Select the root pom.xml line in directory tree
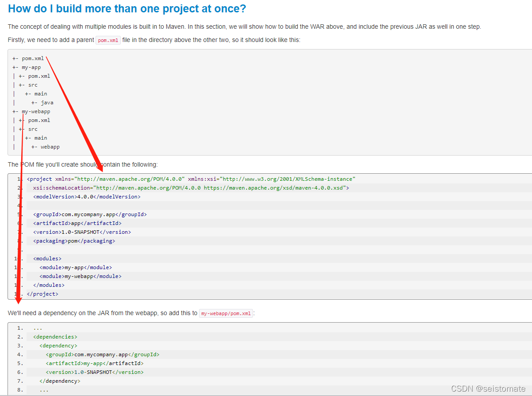532x396 pixels. pyautogui.click(x=28, y=58)
